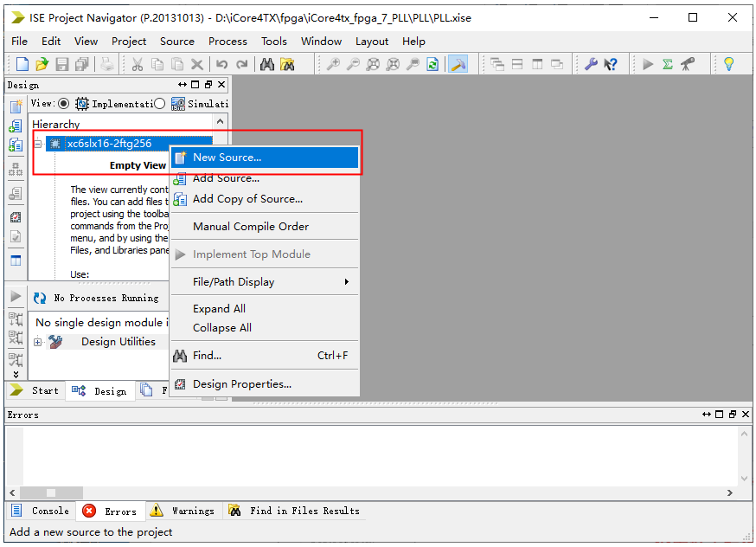
Task: Click Design Properties in the context menu
Action: [241, 384]
